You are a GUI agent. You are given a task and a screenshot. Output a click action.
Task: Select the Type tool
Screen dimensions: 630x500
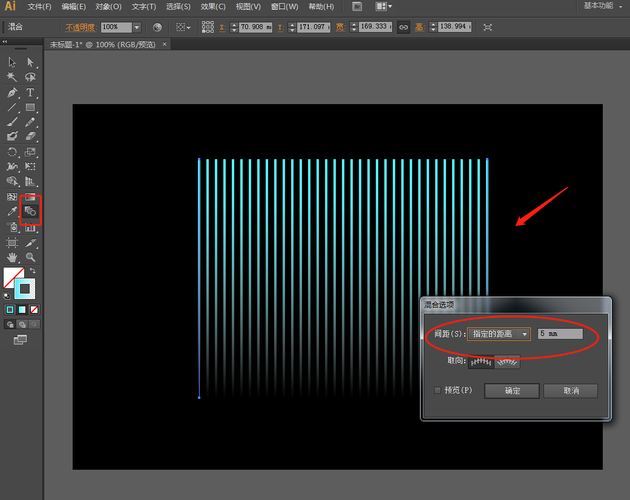click(x=30, y=92)
